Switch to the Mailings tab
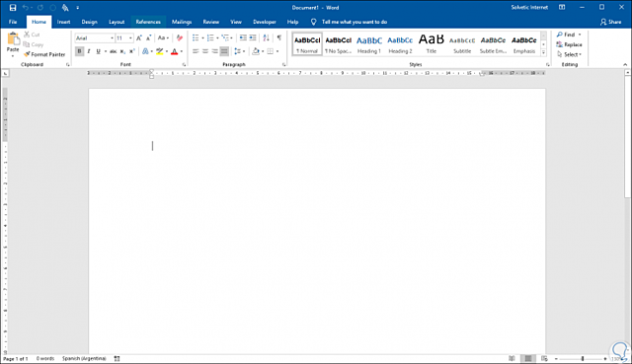Screen dimensions: 632x364 pos(182,22)
